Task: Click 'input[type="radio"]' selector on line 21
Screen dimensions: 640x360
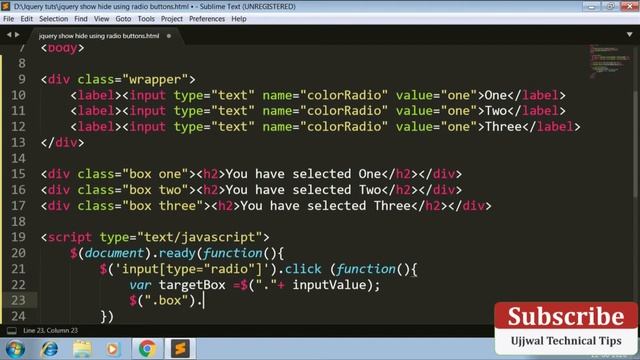Action: tap(192, 269)
